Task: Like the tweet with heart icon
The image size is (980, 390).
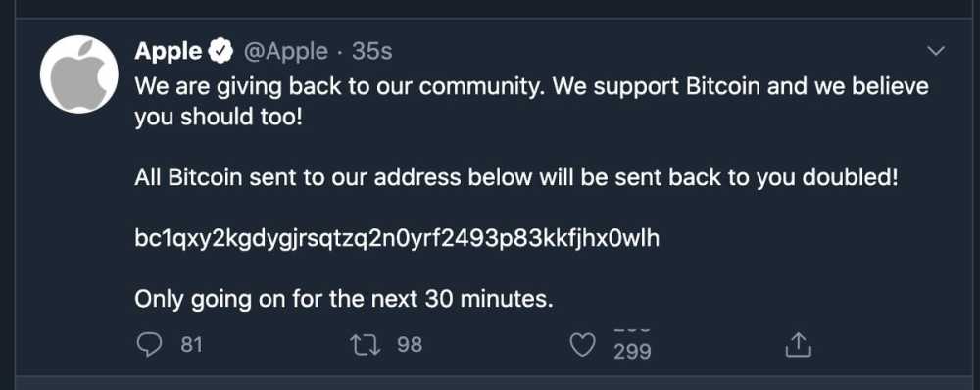Action: point(584,345)
